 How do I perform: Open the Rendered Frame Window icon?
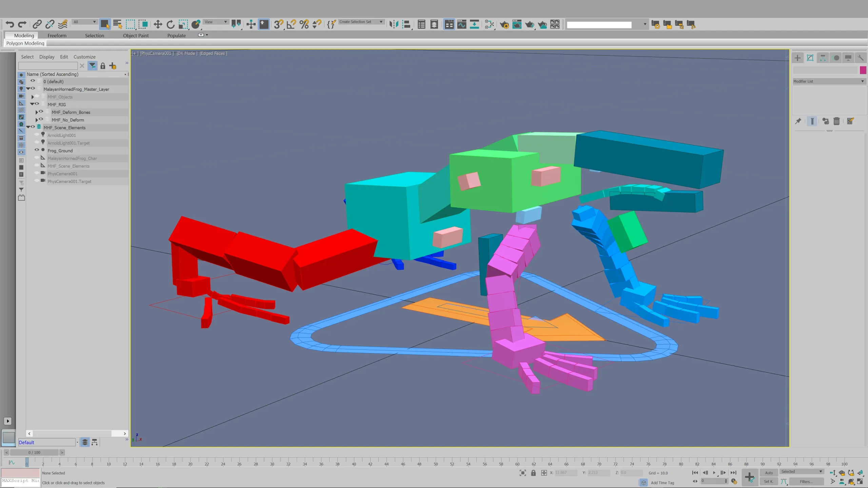517,24
